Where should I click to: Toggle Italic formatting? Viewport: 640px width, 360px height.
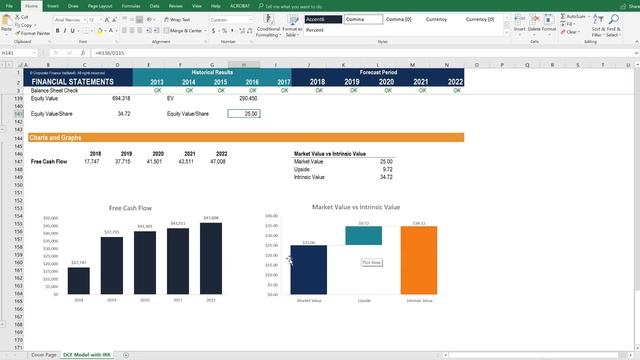65,31
